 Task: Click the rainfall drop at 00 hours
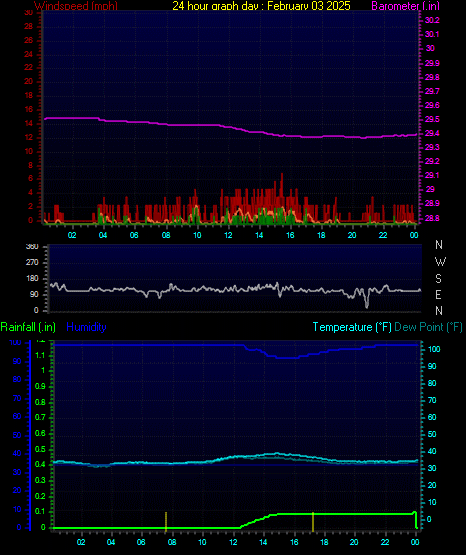pyautogui.click(x=416, y=520)
